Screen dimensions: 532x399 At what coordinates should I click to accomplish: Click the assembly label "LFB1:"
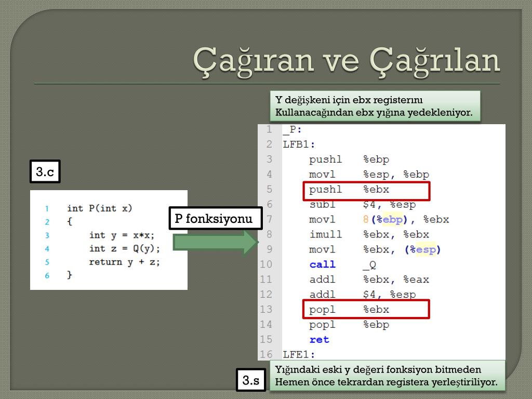point(299,144)
